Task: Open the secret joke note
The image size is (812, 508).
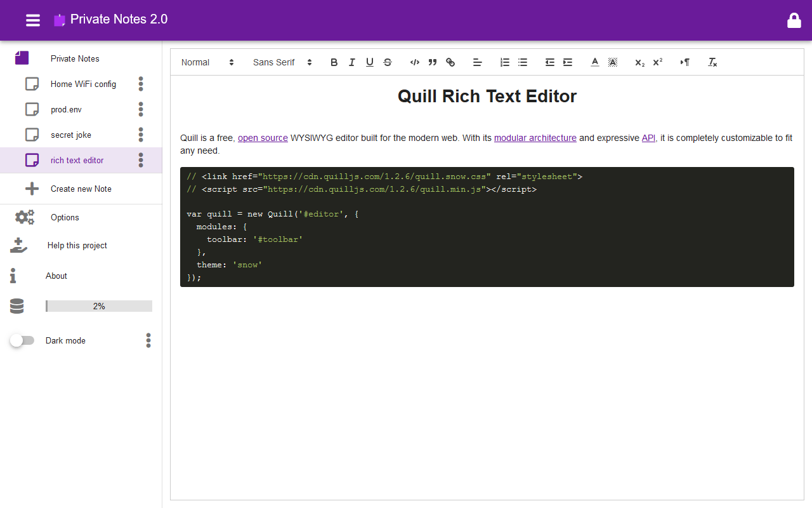Action: coord(71,135)
